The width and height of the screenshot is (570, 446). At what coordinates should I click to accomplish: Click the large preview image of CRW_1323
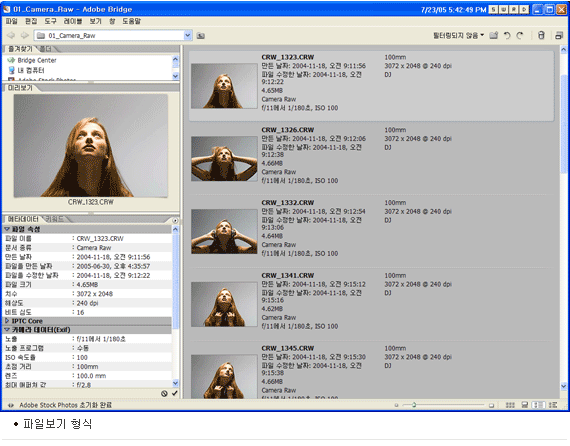click(x=91, y=146)
